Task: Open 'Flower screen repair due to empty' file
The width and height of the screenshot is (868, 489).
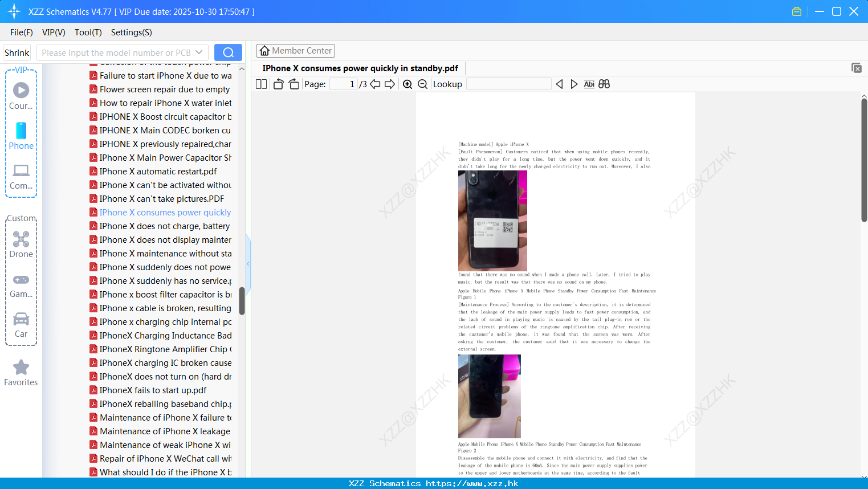Action: [160, 89]
